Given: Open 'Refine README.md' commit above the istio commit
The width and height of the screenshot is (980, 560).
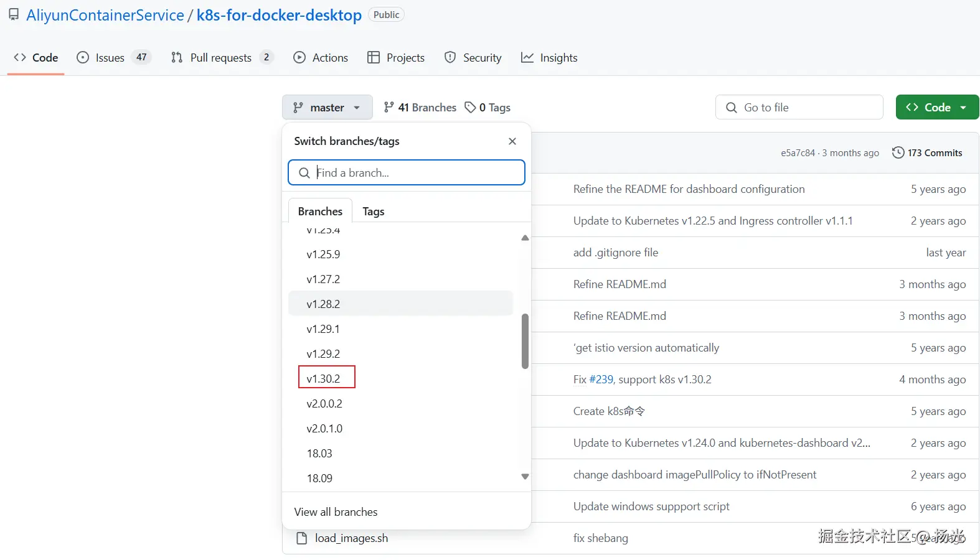Looking at the screenshot, I should pos(620,316).
